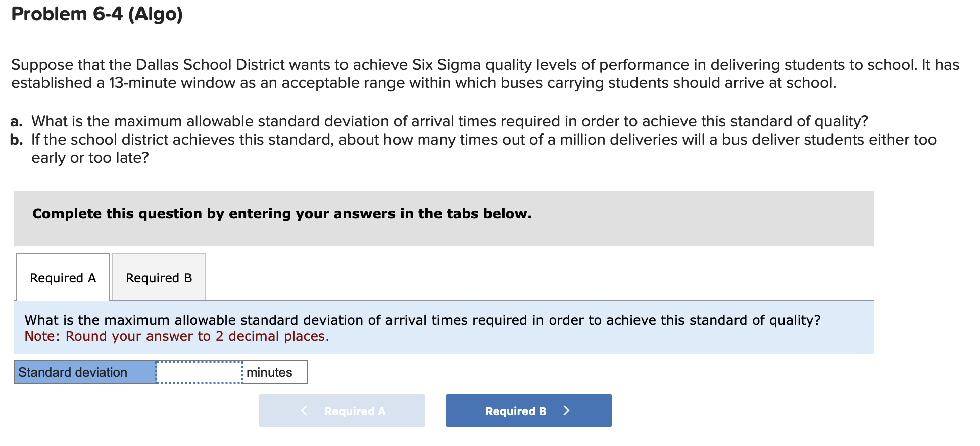Click the gray instruction banner text
Screen dimensions: 980x446
(x=281, y=213)
